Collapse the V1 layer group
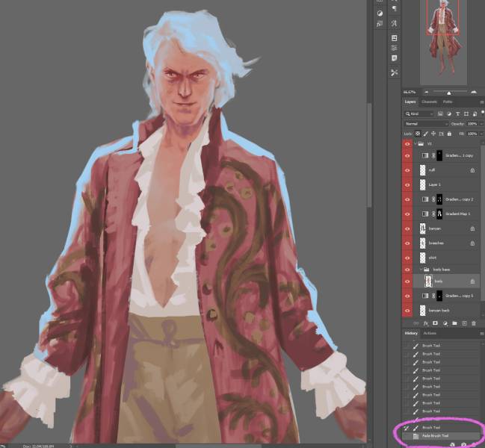Viewport: 485px width, 448px height. [x=416, y=142]
